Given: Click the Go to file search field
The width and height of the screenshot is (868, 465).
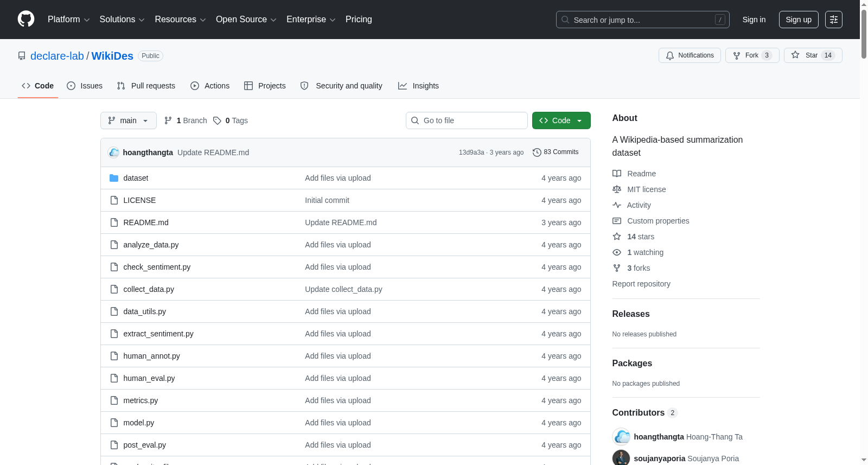Looking at the screenshot, I should (467, 120).
